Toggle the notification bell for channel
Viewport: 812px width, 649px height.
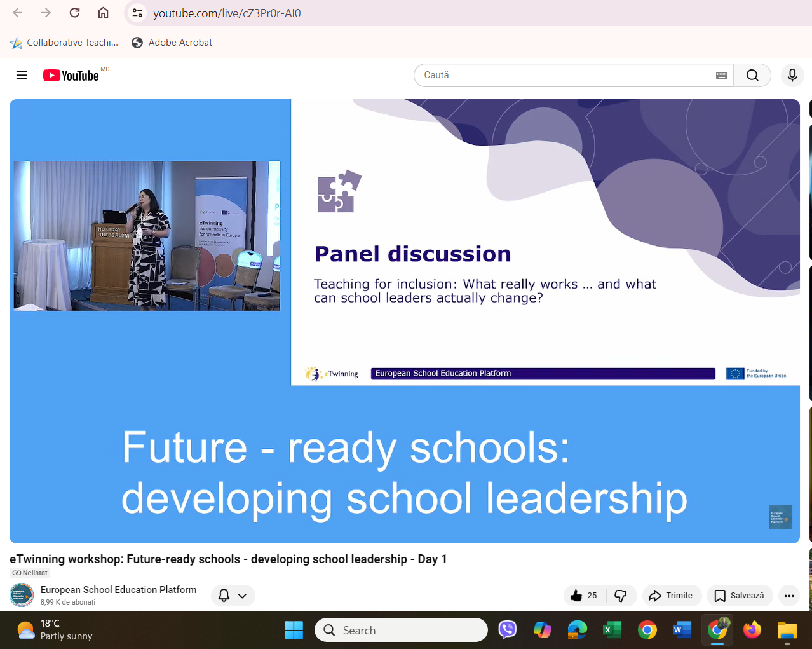tap(224, 596)
